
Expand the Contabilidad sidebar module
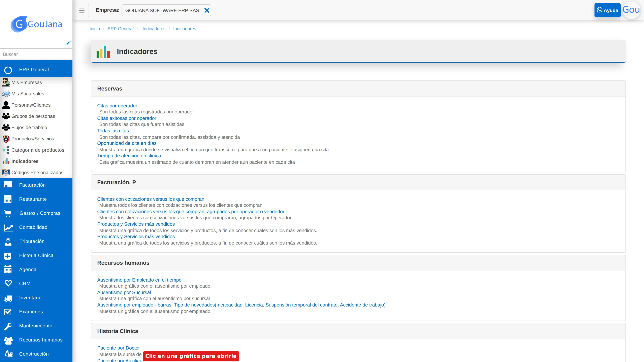click(36, 227)
